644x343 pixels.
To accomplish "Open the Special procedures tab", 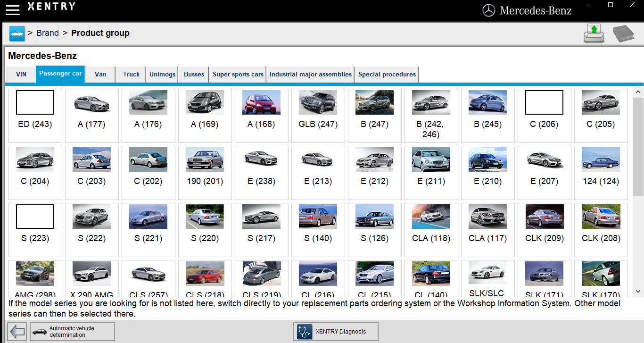I will pos(387,75).
